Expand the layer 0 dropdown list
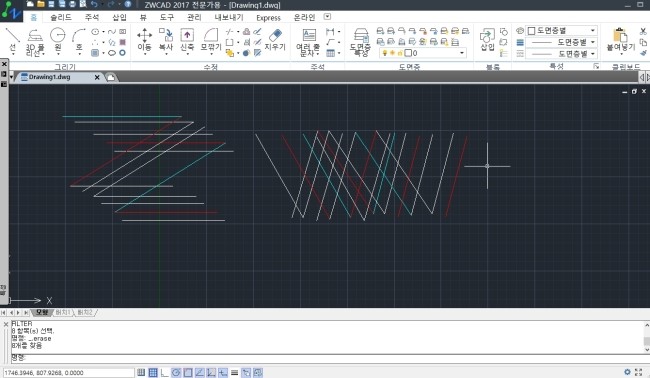650x378 pixels. tap(462, 53)
